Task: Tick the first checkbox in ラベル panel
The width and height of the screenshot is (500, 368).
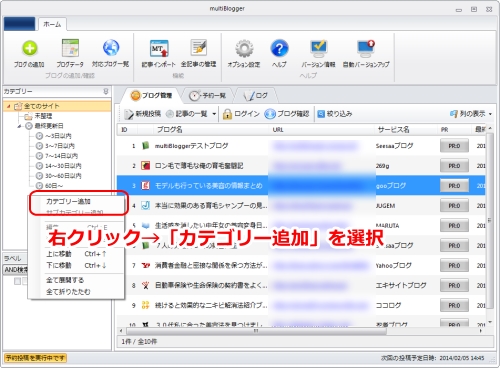Action: (17, 281)
